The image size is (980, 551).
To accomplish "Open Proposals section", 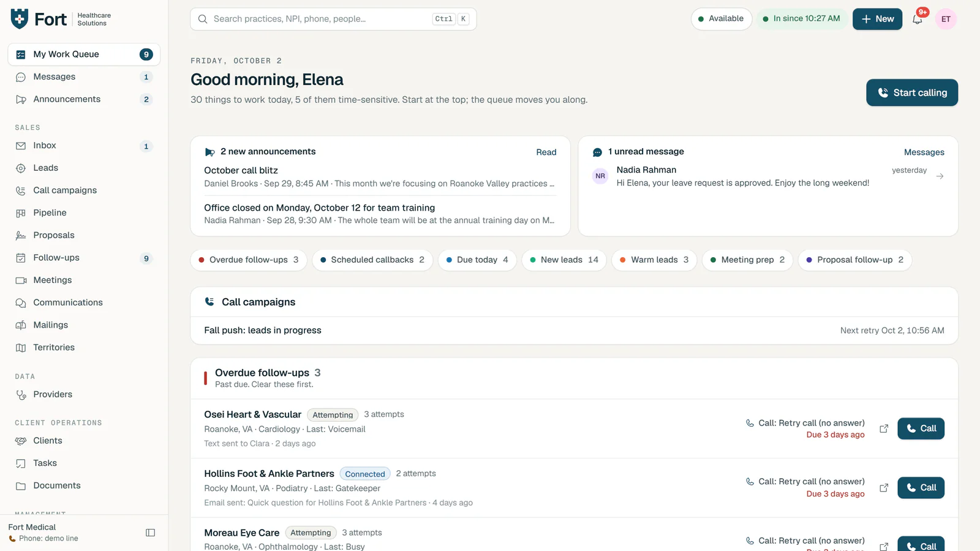I will point(84,235).
